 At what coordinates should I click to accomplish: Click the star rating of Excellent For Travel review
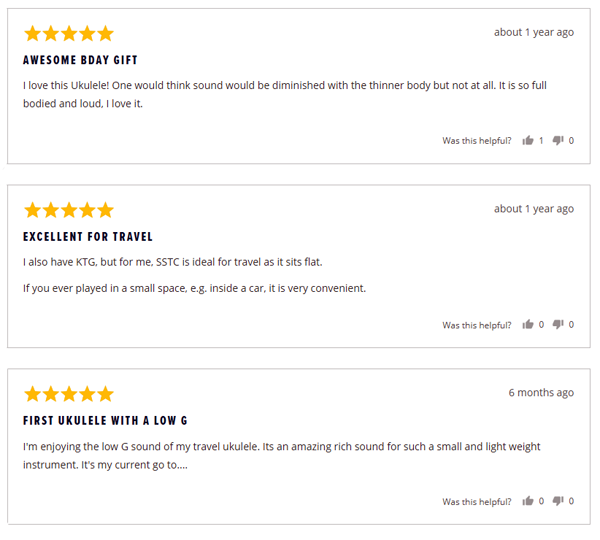69,210
